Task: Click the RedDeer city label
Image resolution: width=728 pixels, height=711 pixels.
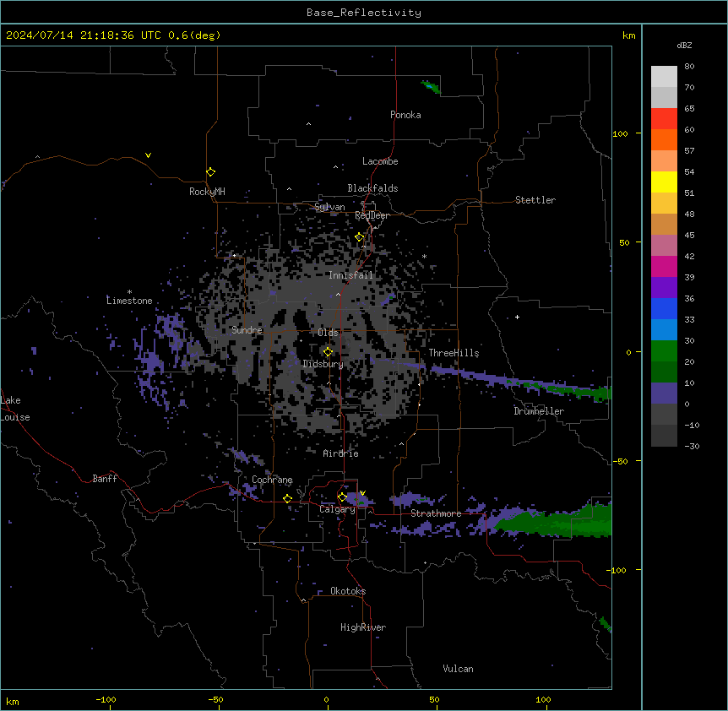Action: tap(372, 215)
